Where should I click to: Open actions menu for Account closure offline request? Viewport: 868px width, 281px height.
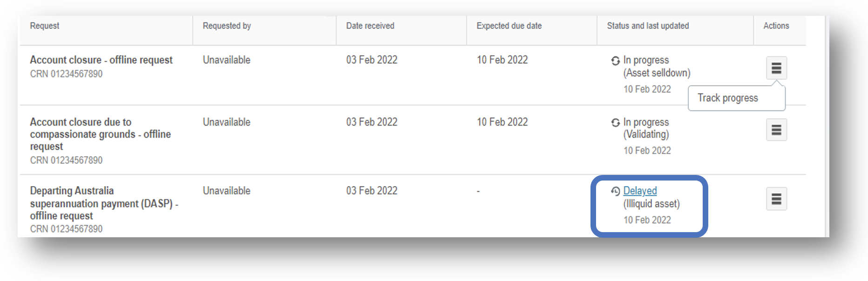(x=776, y=68)
